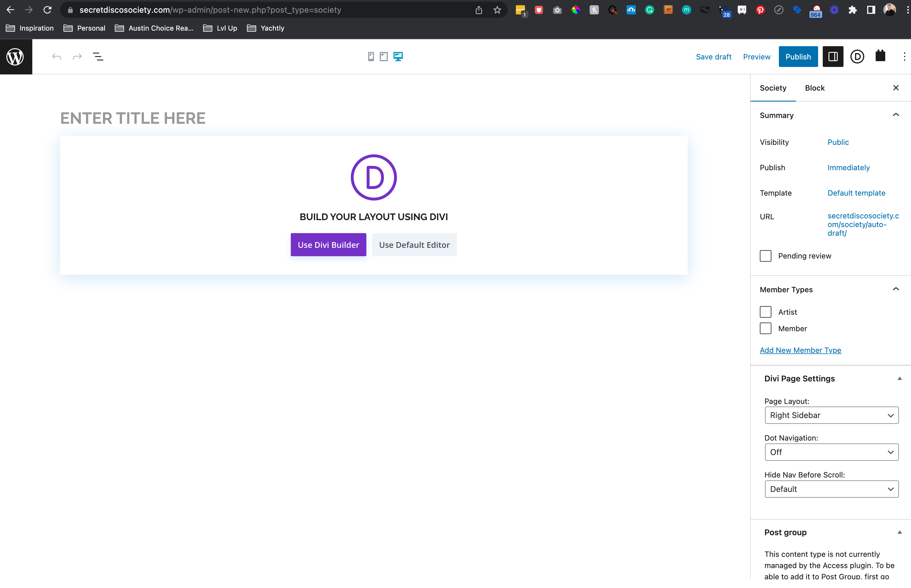Open the Jetpack plugin panel
Image resolution: width=911 pixels, height=588 pixels.
tap(880, 56)
